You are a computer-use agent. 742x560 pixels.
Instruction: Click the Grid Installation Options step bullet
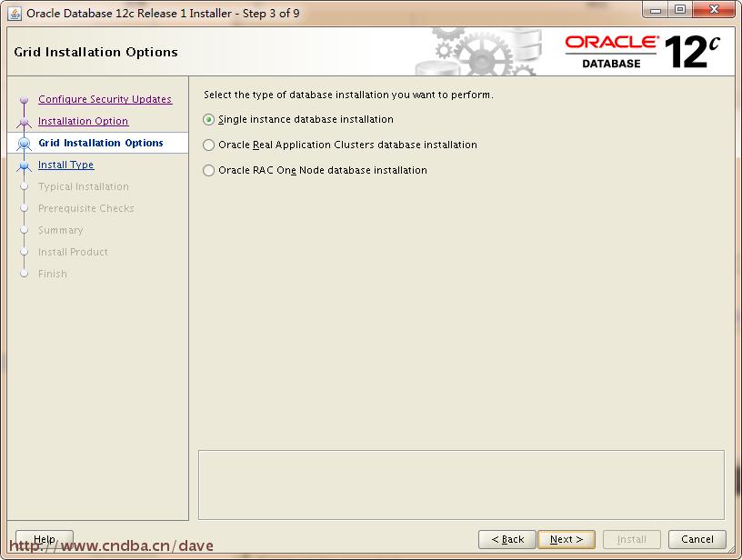coord(25,144)
